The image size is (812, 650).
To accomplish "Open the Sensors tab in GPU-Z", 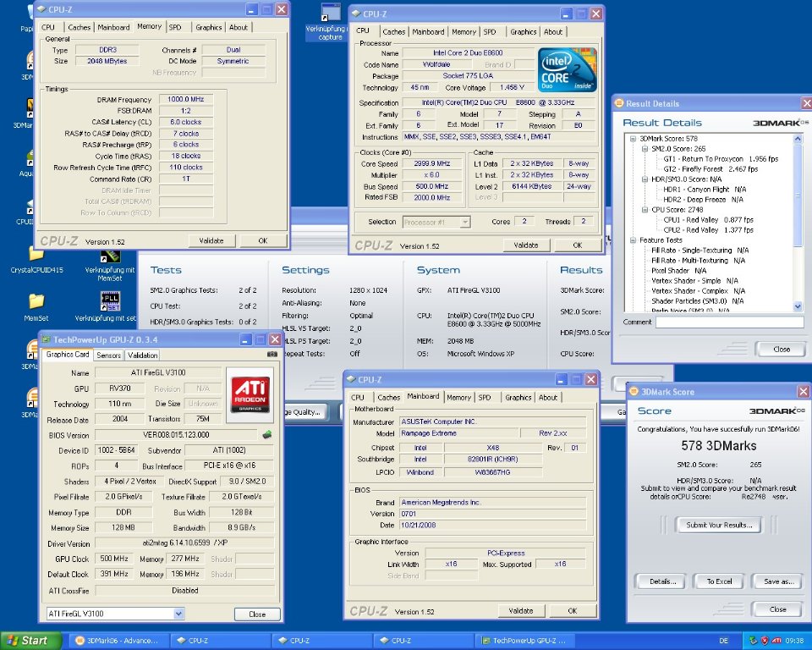I will [109, 355].
